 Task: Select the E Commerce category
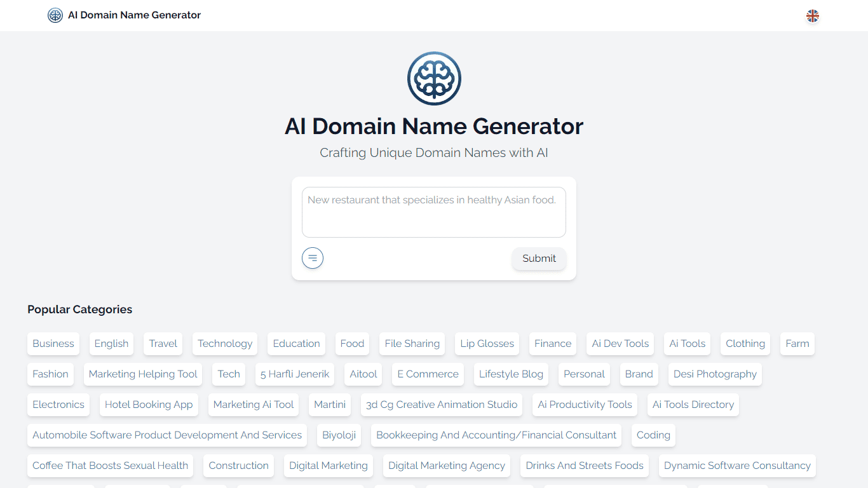point(428,374)
